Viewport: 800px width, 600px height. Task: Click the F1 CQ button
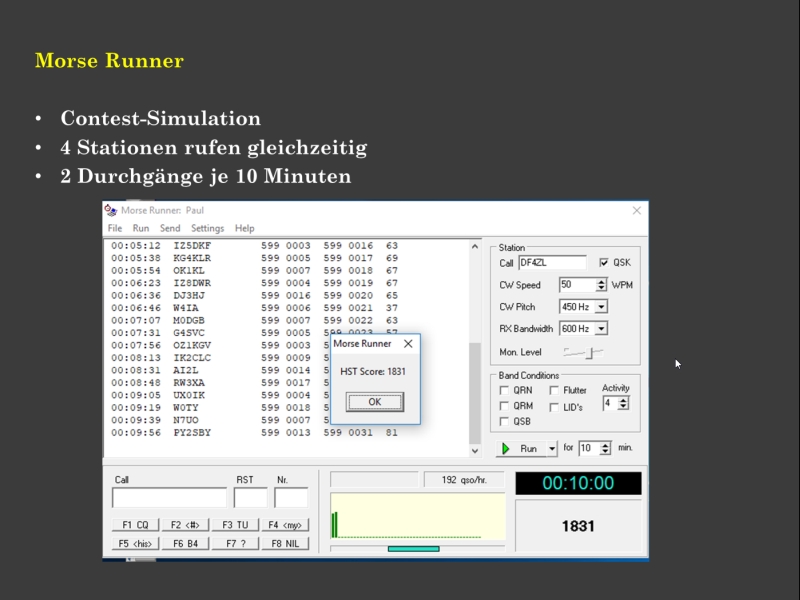[135, 525]
